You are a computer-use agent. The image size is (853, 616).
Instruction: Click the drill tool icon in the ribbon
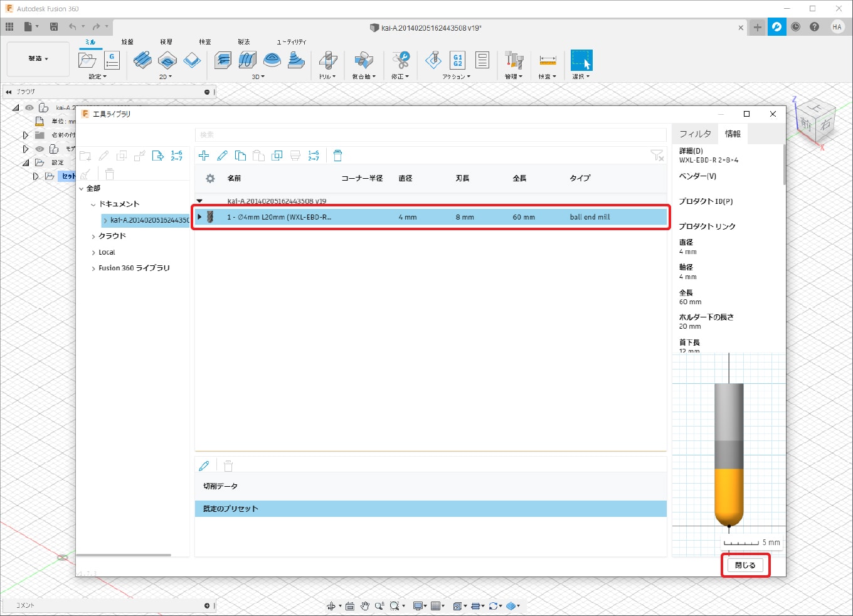[x=327, y=61]
